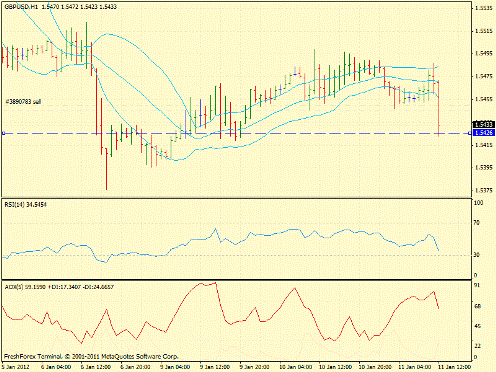Click the ADX scale value 91
The height and width of the screenshot is (372, 496).
[477, 285]
